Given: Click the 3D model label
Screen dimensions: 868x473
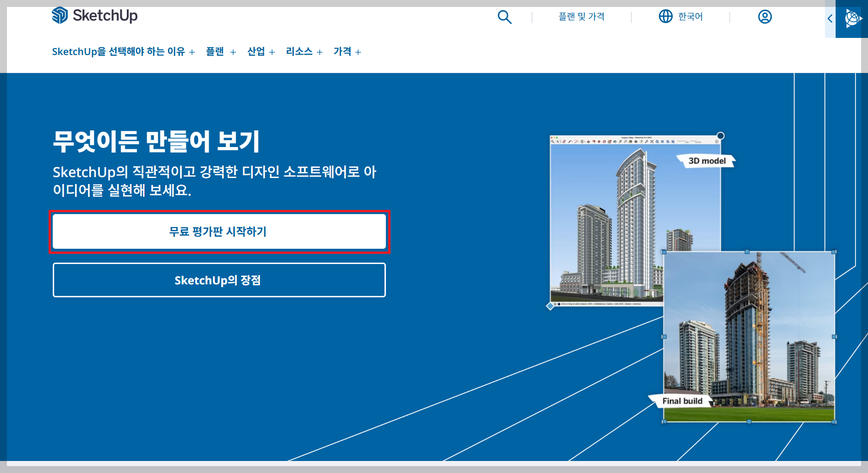Looking at the screenshot, I should pyautogui.click(x=707, y=161).
